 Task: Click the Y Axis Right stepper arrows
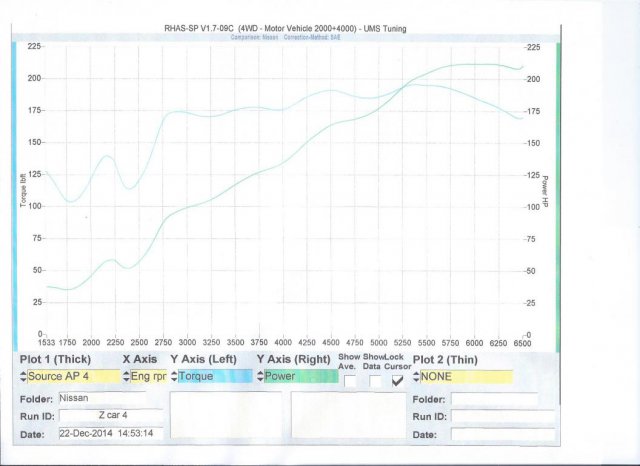262,377
